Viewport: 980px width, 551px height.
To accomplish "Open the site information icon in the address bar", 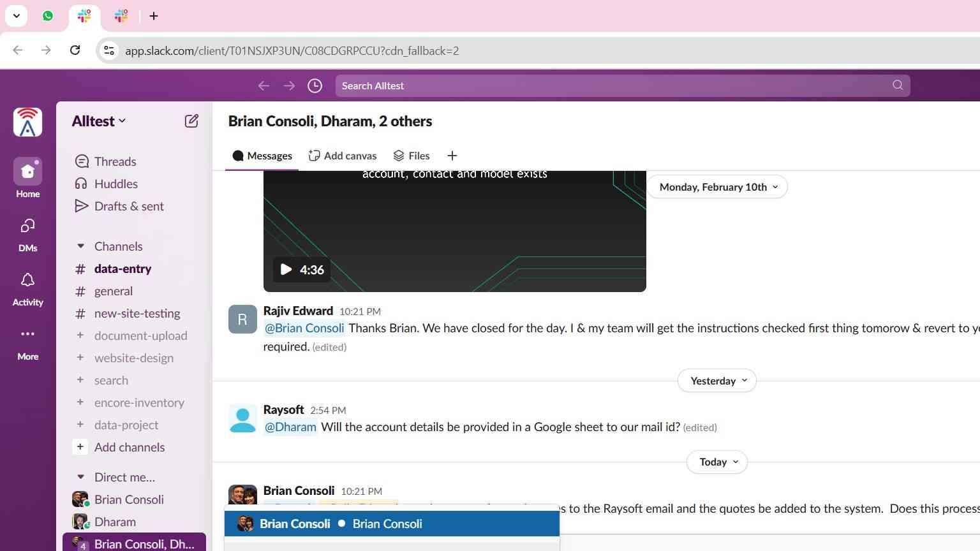I will click(109, 50).
